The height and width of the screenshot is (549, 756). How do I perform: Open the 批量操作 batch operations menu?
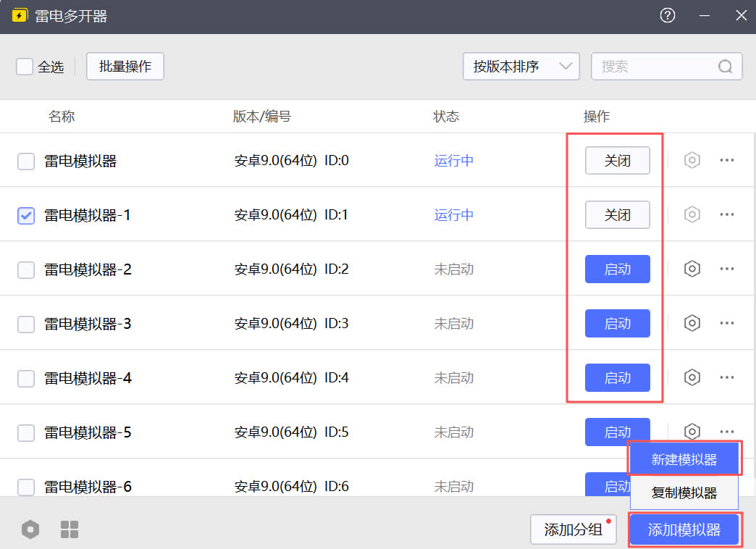coord(125,67)
